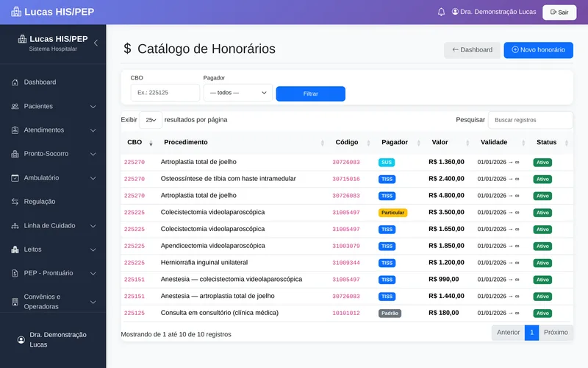
Task: Click the Anterior pagination button
Action: pos(508,333)
